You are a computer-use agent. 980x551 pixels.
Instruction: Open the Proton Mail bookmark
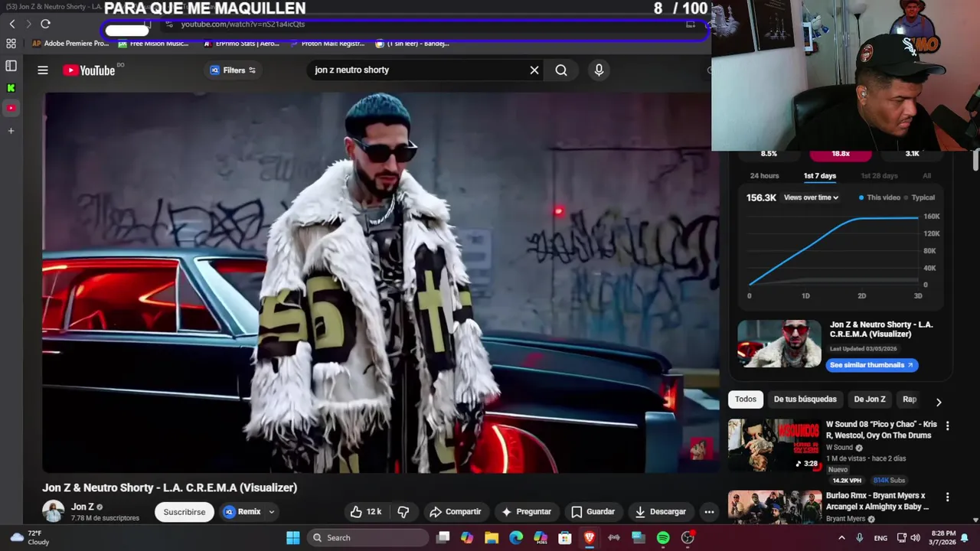pyautogui.click(x=327, y=44)
